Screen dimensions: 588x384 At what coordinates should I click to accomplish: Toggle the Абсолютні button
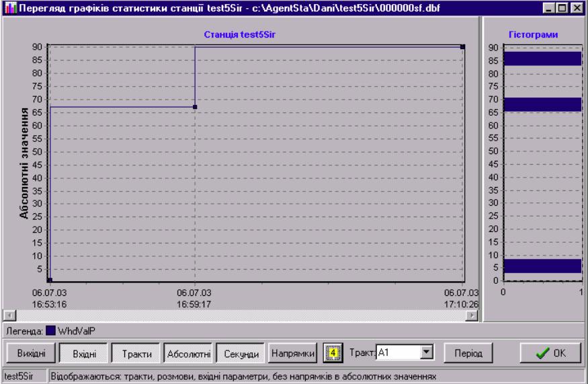[189, 353]
